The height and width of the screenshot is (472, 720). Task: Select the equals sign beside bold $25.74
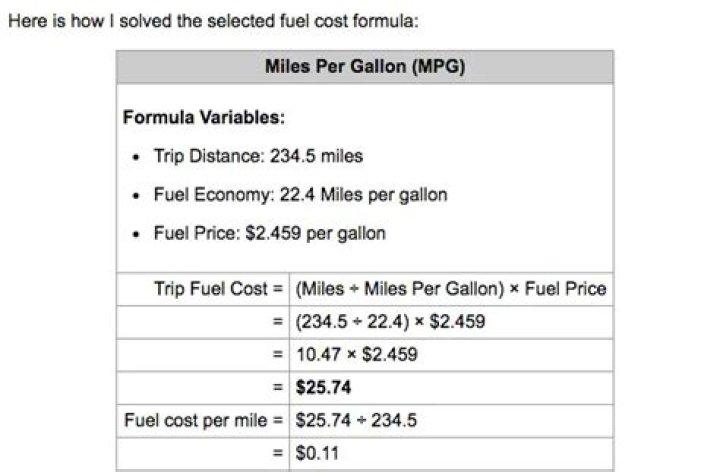(276, 387)
